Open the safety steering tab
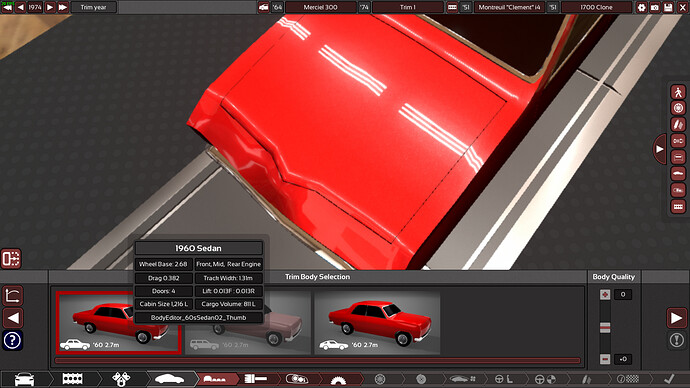Screen dimensions: 690x388 (545, 379)
